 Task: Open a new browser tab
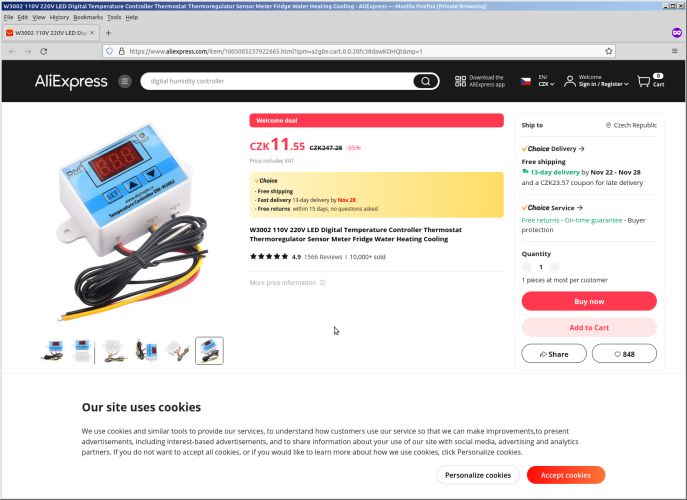[x=108, y=33]
